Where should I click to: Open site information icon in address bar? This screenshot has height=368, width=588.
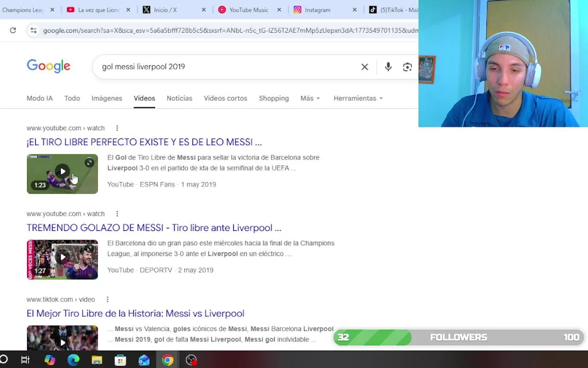tap(33, 31)
